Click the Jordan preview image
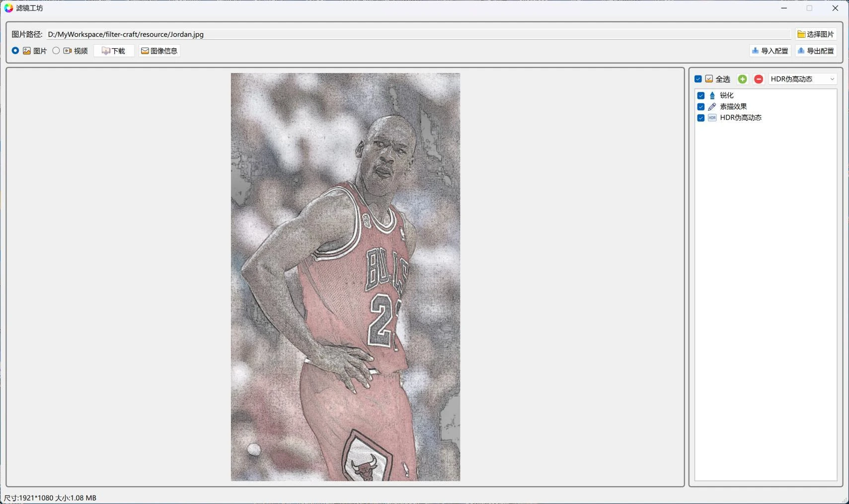 (x=345, y=277)
